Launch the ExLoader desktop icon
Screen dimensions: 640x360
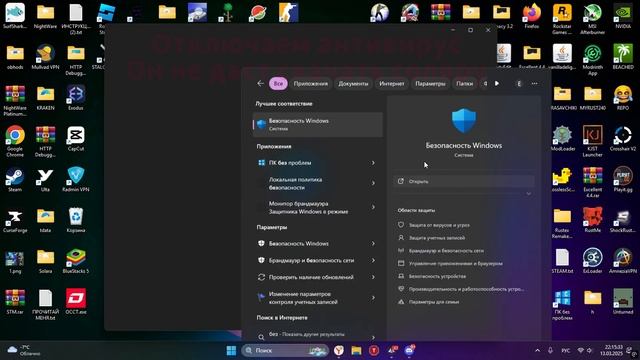pyautogui.click(x=593, y=261)
